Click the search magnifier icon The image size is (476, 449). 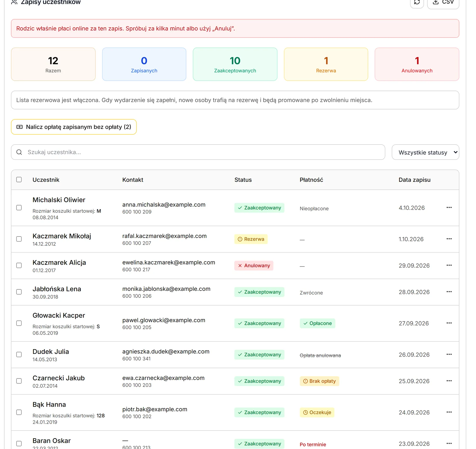pyautogui.click(x=19, y=152)
